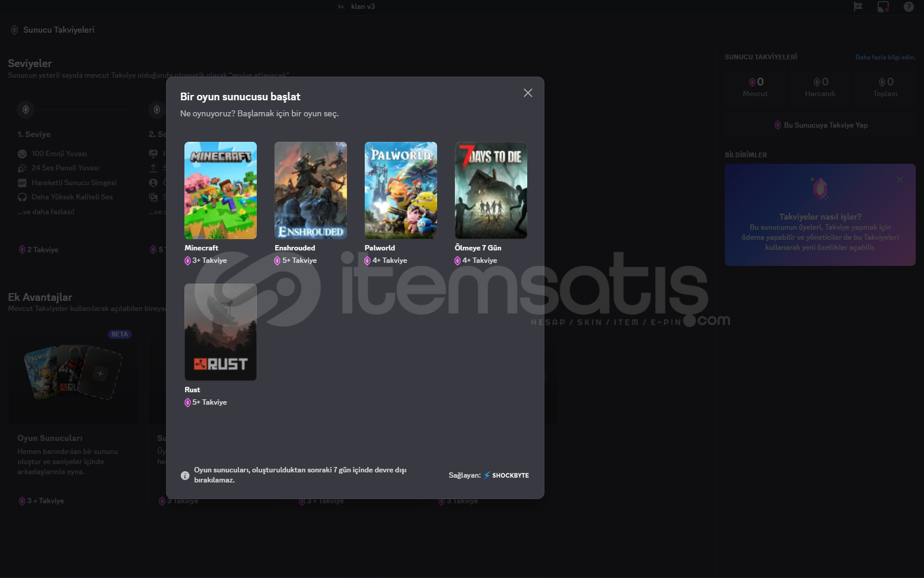The height and width of the screenshot is (578, 924).
Task: Click the Oyun Sunucuları card title
Action: [50, 438]
